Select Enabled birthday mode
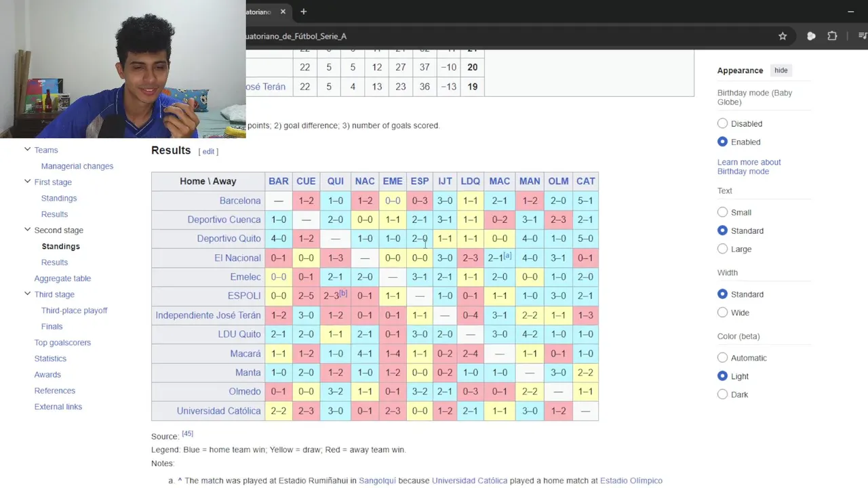The width and height of the screenshot is (868, 488). tap(722, 142)
